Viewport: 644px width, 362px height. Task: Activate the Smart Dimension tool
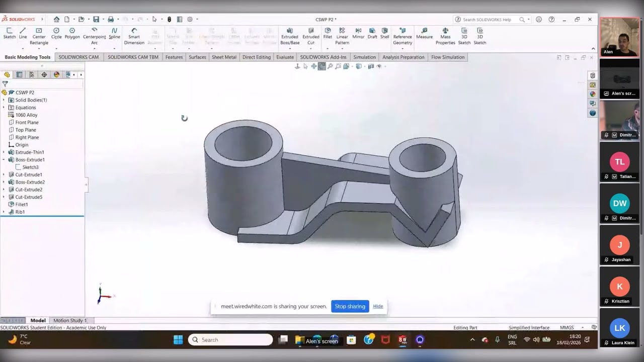point(134,36)
